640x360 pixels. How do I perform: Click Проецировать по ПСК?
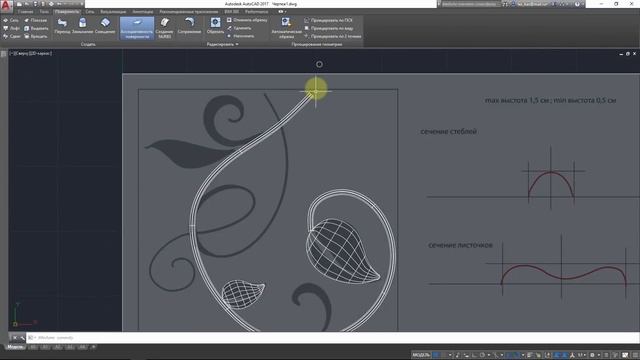pyautogui.click(x=328, y=20)
